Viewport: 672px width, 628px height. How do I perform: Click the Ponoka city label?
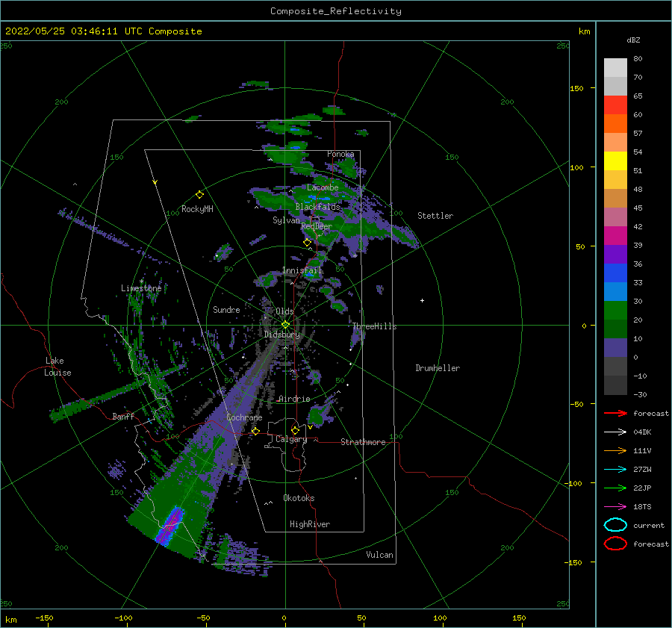(340, 154)
